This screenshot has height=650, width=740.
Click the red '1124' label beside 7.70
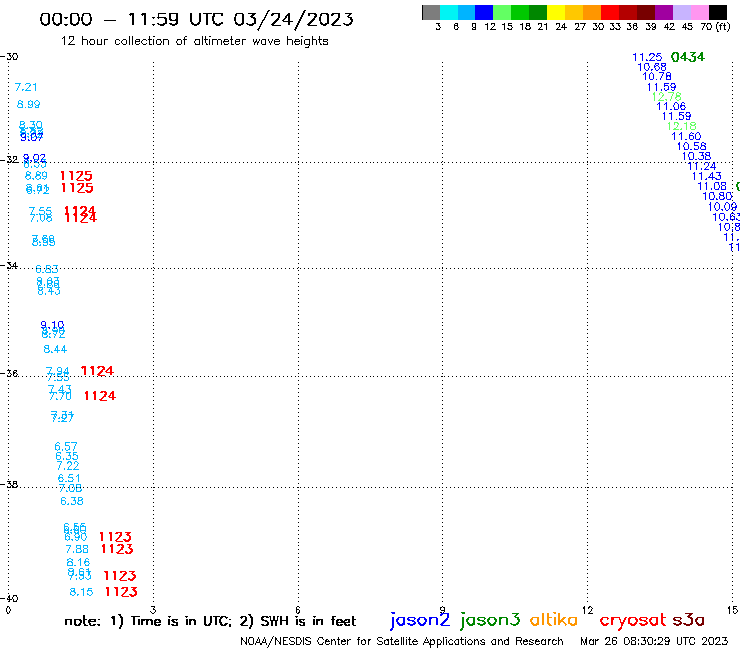tap(100, 396)
